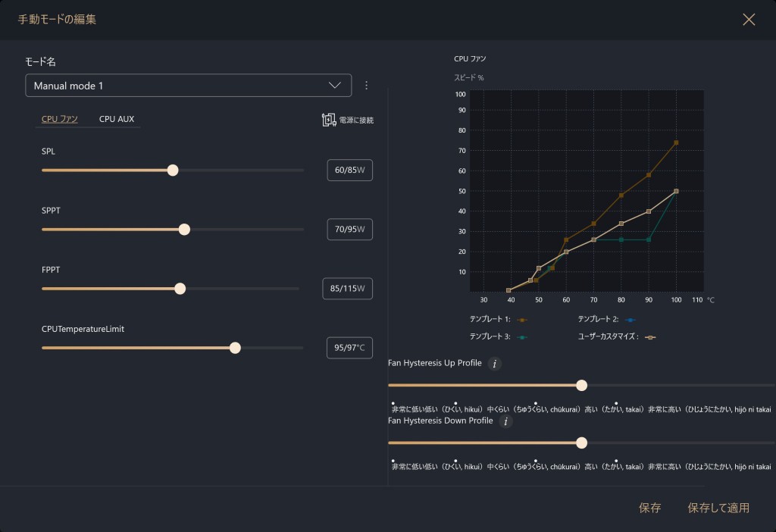
Task: Switch to the CPU AUX tab
Action: pyautogui.click(x=117, y=119)
